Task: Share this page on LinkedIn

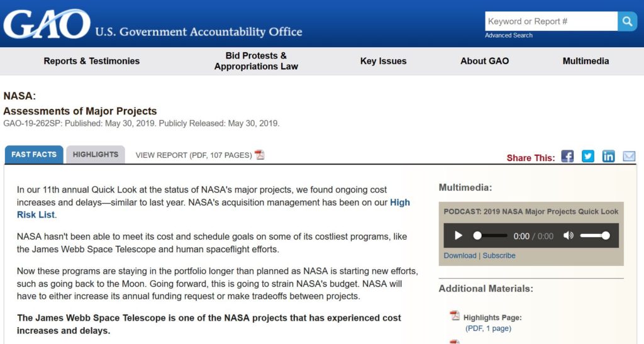Action: pos(608,157)
